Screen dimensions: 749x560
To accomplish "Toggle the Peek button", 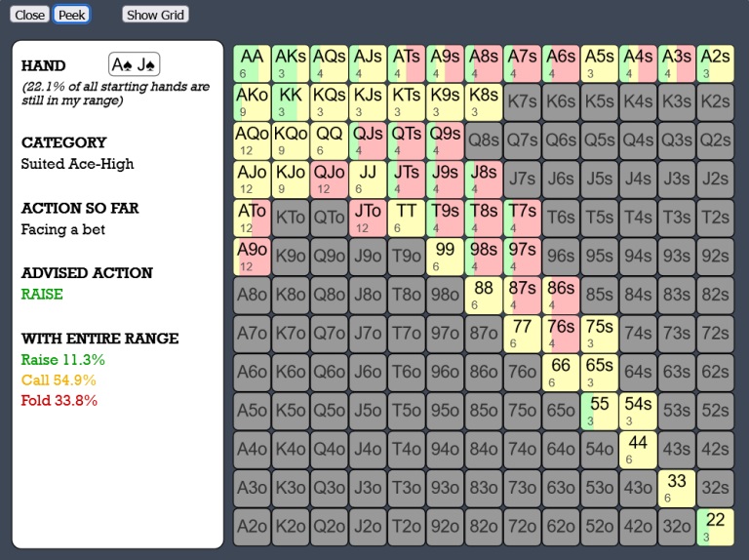I will pyautogui.click(x=71, y=15).
